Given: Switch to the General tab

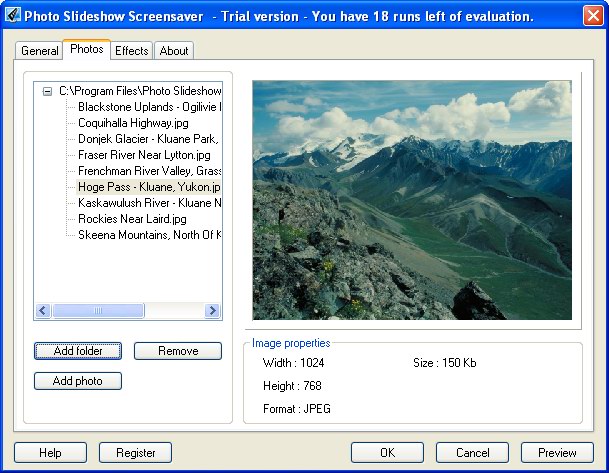Looking at the screenshot, I should pyautogui.click(x=40, y=51).
